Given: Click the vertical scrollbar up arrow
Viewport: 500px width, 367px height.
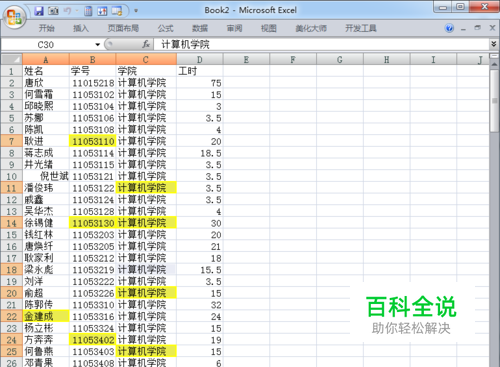Looking at the screenshot, I should point(494,64).
